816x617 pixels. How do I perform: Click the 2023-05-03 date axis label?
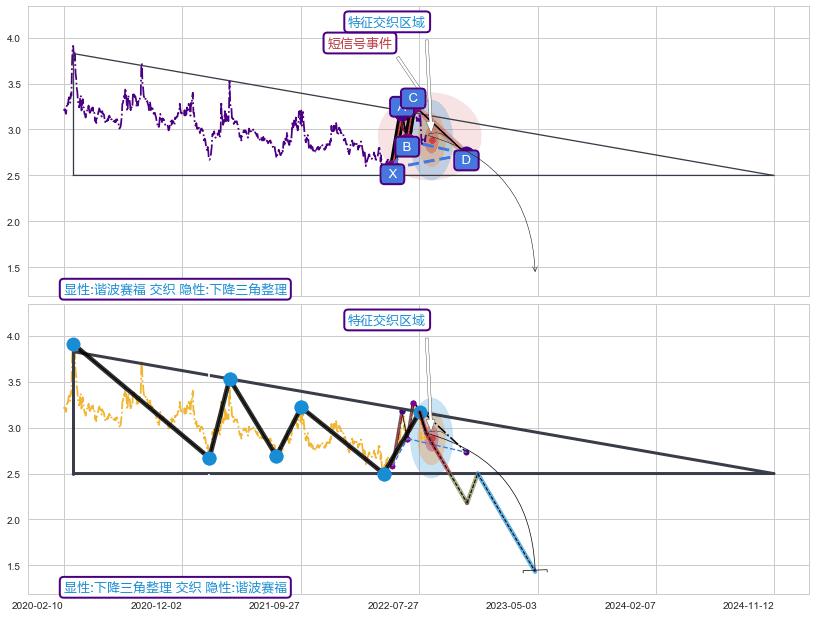pyautogui.click(x=512, y=605)
